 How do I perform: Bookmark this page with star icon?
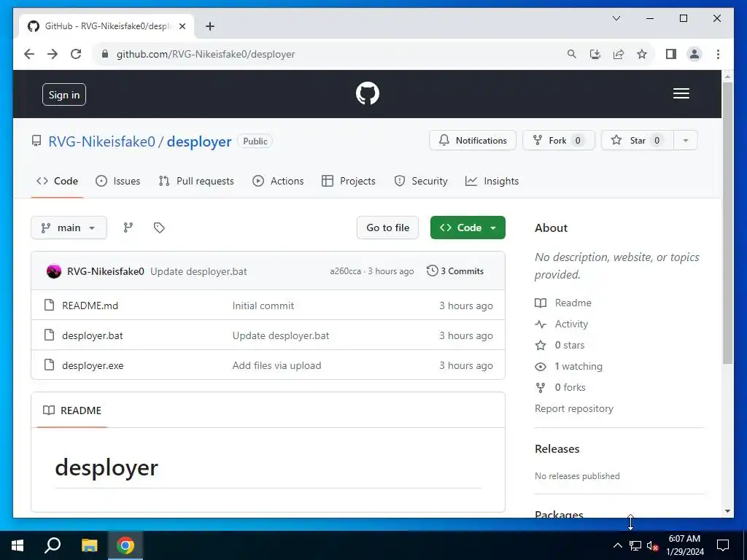642,54
